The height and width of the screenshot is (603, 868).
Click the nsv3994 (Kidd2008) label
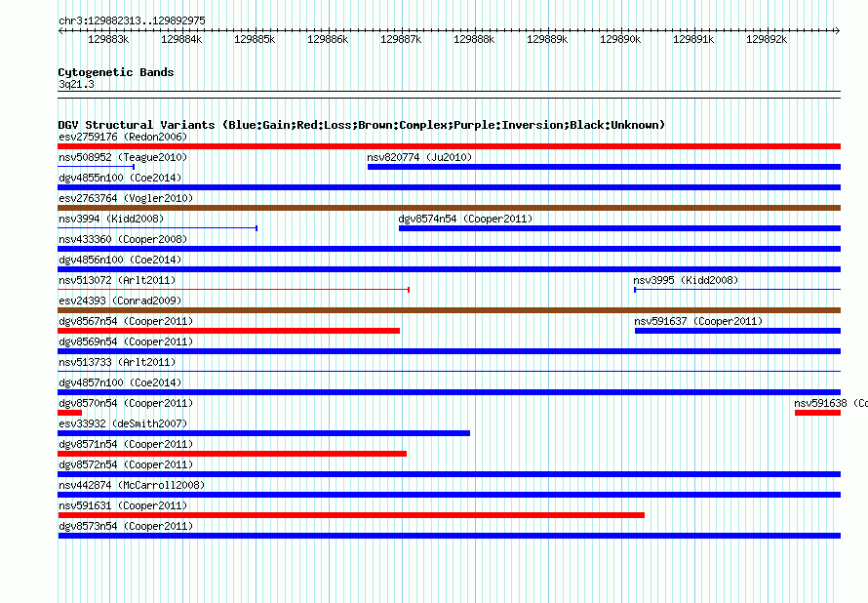pyautogui.click(x=111, y=219)
